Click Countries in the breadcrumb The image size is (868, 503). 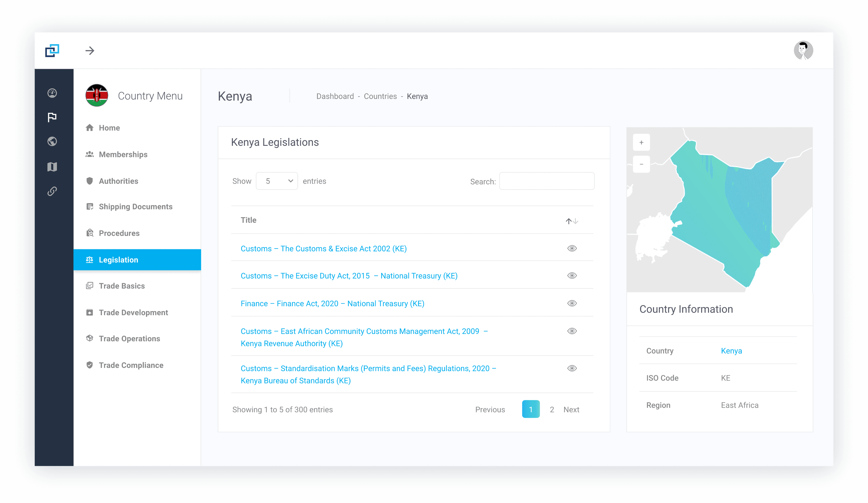coord(380,97)
